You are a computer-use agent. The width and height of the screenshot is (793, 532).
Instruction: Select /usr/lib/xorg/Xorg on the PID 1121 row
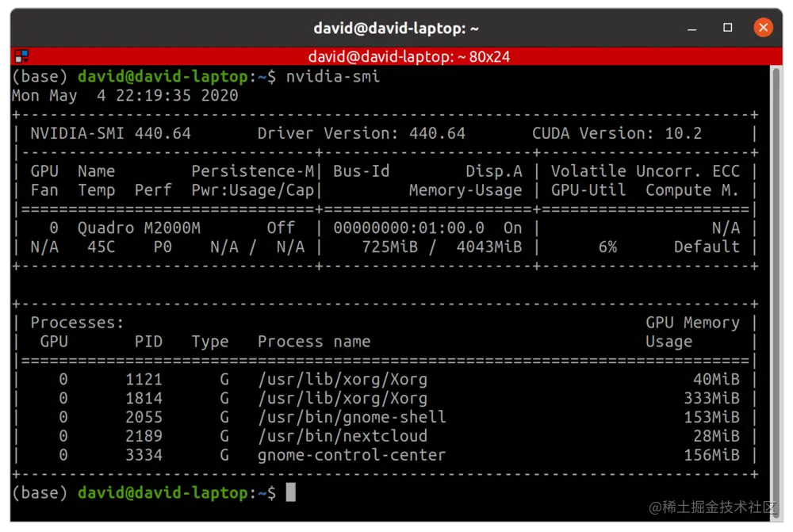(343, 379)
